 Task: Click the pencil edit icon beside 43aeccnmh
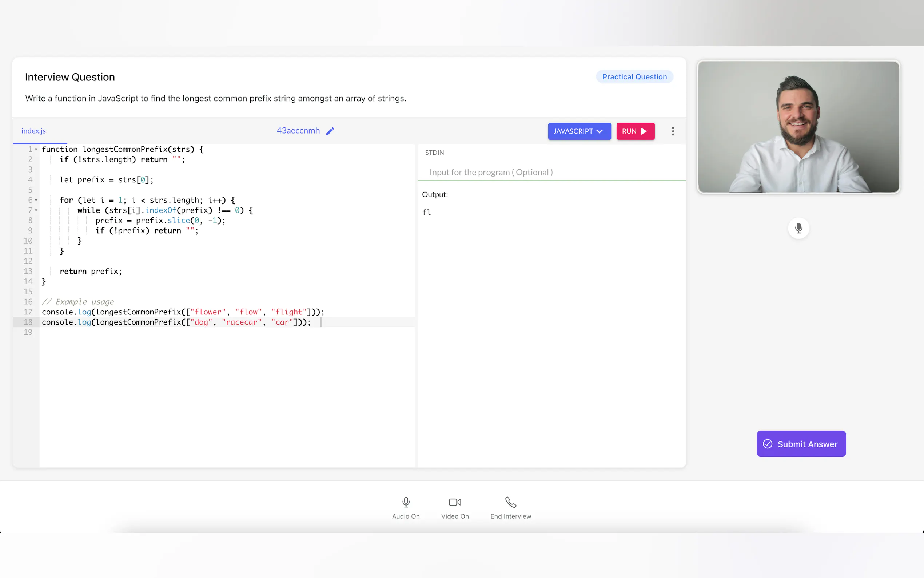click(330, 131)
